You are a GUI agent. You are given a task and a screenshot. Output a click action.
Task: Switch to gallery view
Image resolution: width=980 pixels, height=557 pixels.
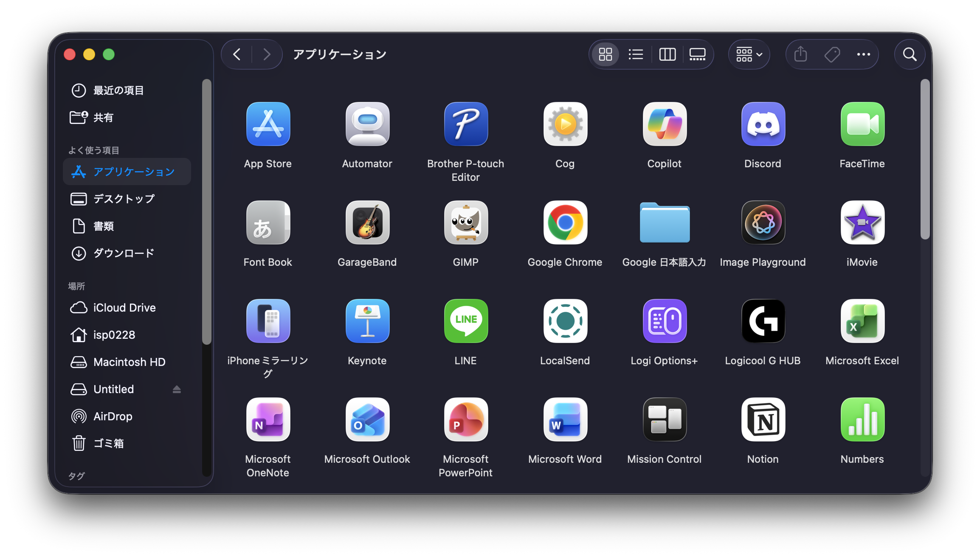pyautogui.click(x=697, y=54)
